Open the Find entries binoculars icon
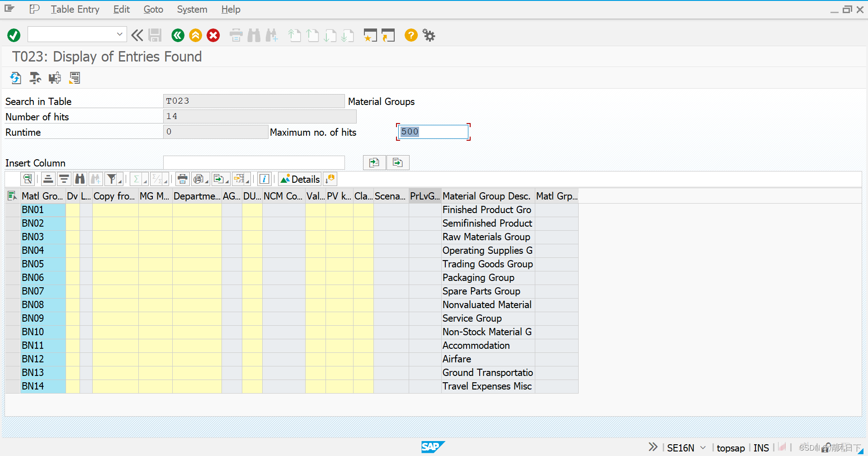This screenshot has width=868, height=456. [80, 179]
